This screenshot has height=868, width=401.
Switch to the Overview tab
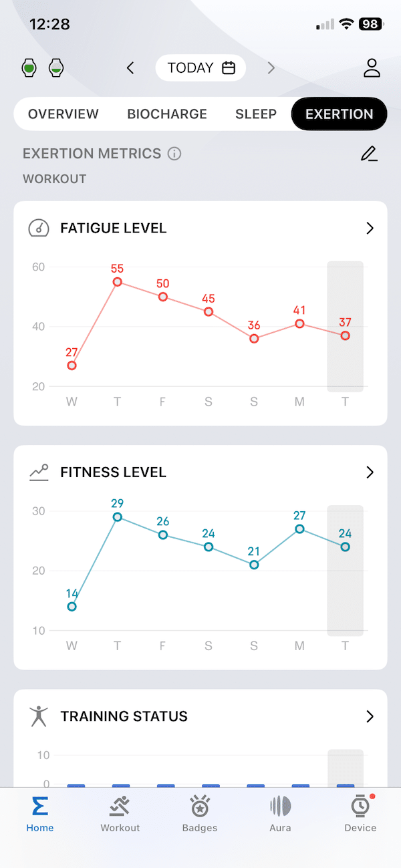tap(63, 114)
